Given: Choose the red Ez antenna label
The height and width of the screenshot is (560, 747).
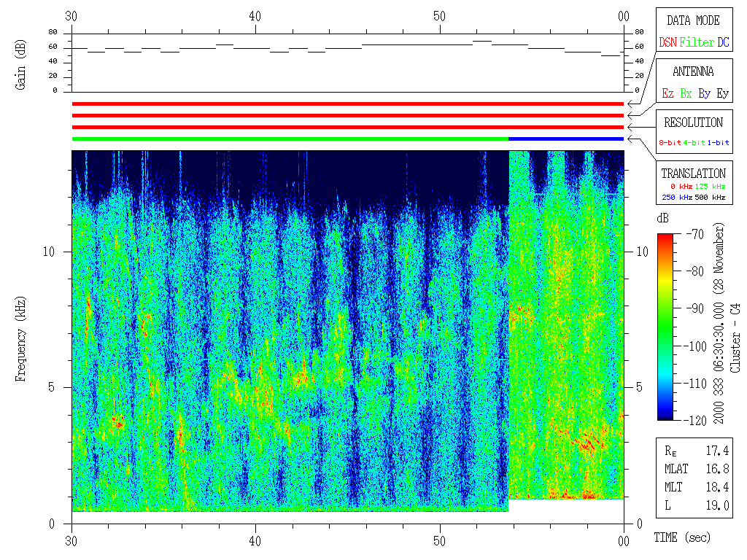Looking at the screenshot, I should pos(667,94).
